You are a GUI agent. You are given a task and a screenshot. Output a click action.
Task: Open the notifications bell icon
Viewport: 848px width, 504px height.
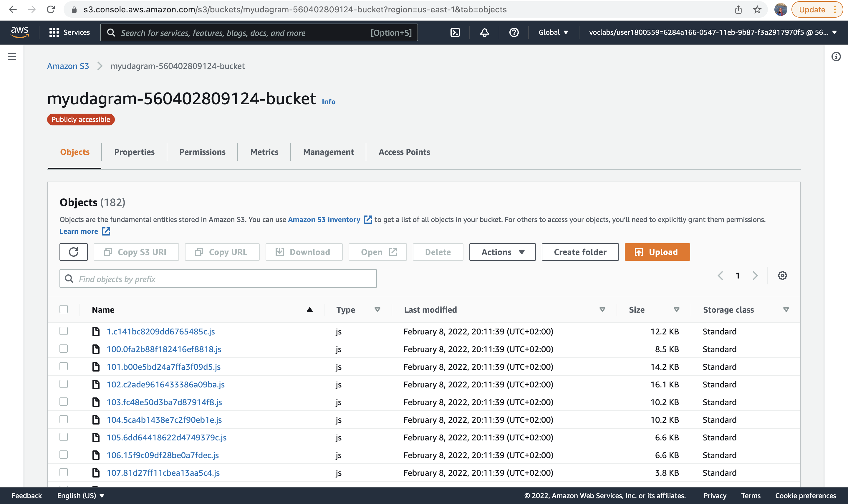[x=485, y=32]
